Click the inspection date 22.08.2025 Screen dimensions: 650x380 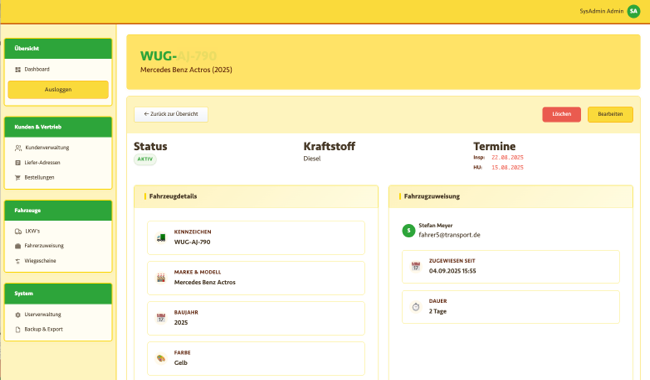tap(507, 157)
